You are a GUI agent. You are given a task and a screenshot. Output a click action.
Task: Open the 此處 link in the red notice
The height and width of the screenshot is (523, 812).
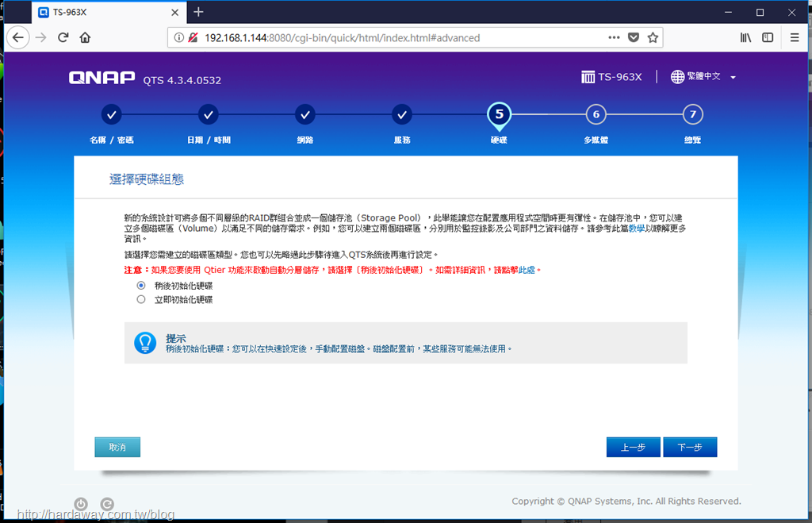click(527, 270)
